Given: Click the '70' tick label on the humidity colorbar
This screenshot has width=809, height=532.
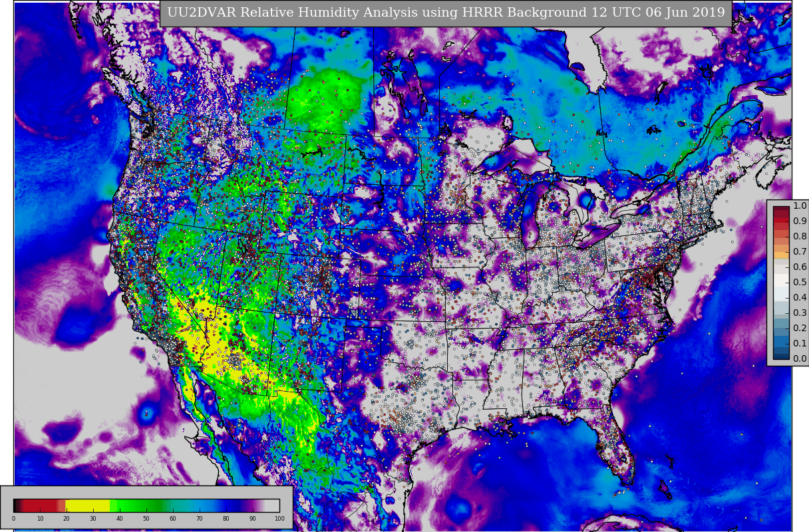Looking at the screenshot, I should 200,518.
